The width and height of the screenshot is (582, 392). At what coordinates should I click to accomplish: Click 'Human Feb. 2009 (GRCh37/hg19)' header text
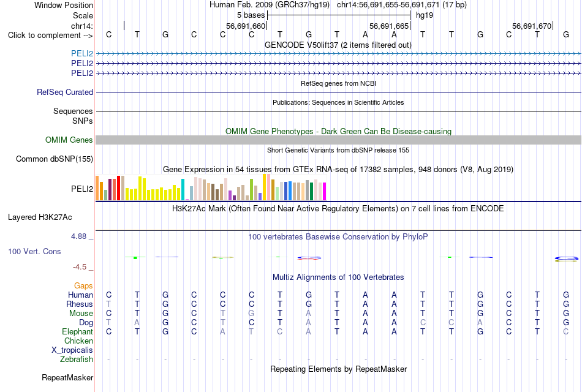pos(270,5)
